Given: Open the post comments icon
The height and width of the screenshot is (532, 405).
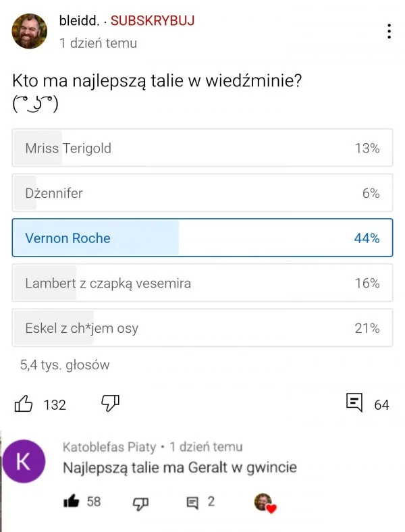Looking at the screenshot, I should click(354, 403).
